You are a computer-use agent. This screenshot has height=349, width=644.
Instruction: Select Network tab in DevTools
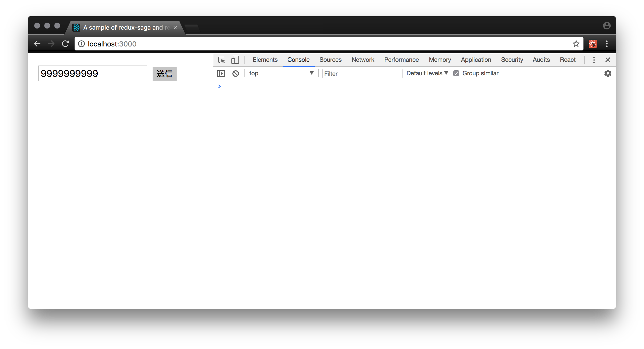[x=363, y=60]
